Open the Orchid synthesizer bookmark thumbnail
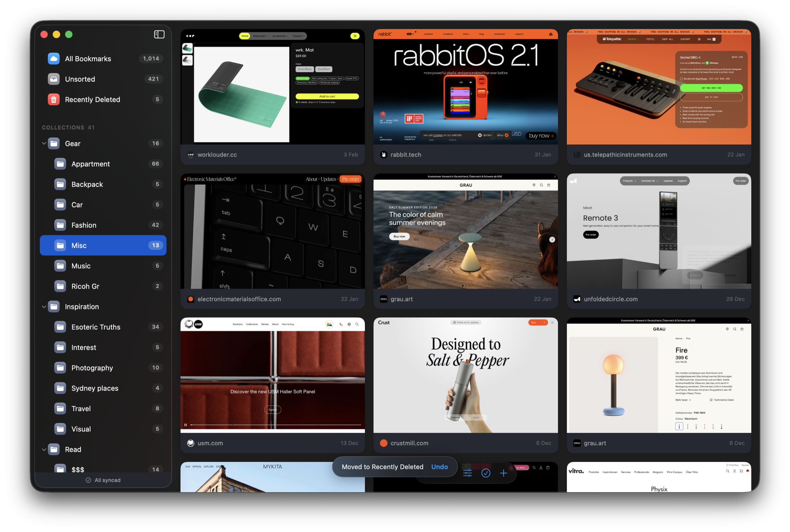This screenshot has height=532, width=790. pyautogui.click(x=659, y=87)
